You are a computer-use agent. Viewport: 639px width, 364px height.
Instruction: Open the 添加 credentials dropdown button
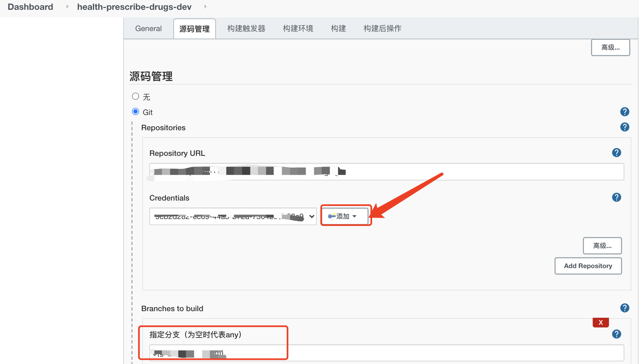(345, 216)
